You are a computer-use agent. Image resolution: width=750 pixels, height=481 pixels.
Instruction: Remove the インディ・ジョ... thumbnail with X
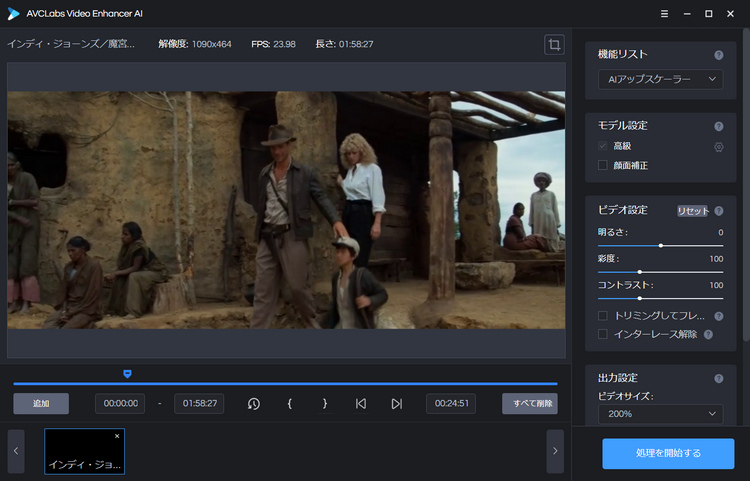(x=117, y=436)
